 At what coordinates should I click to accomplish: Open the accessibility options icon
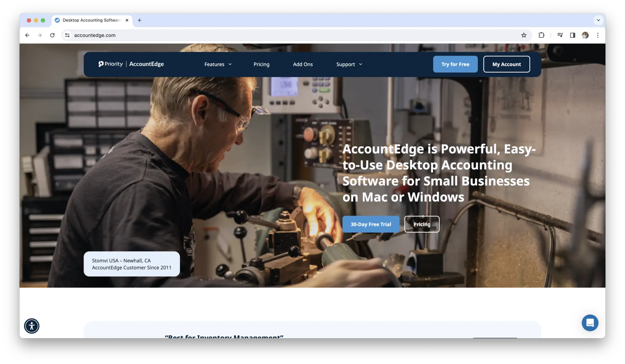coord(32,326)
